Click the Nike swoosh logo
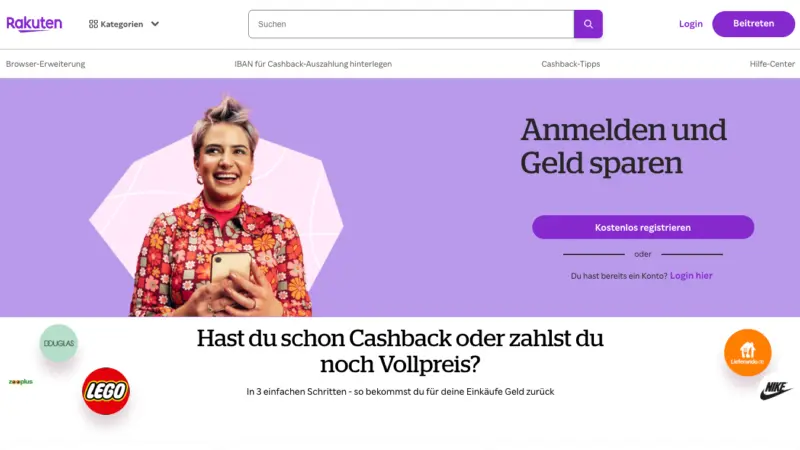The height and width of the screenshot is (450, 800). click(x=776, y=391)
